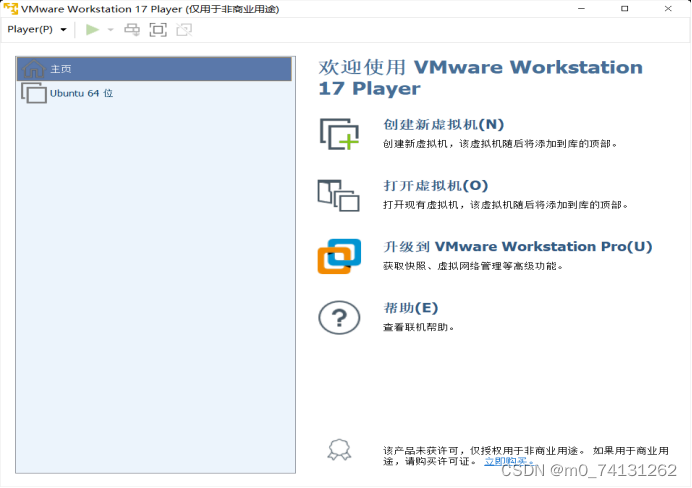Click 帮助(E) help link
The width and height of the screenshot is (692, 488).
[x=410, y=308]
